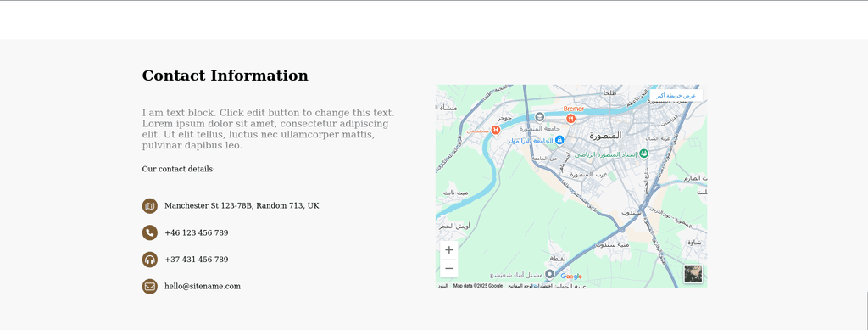Click the Google logo on the map
868x330 pixels.
click(570, 277)
